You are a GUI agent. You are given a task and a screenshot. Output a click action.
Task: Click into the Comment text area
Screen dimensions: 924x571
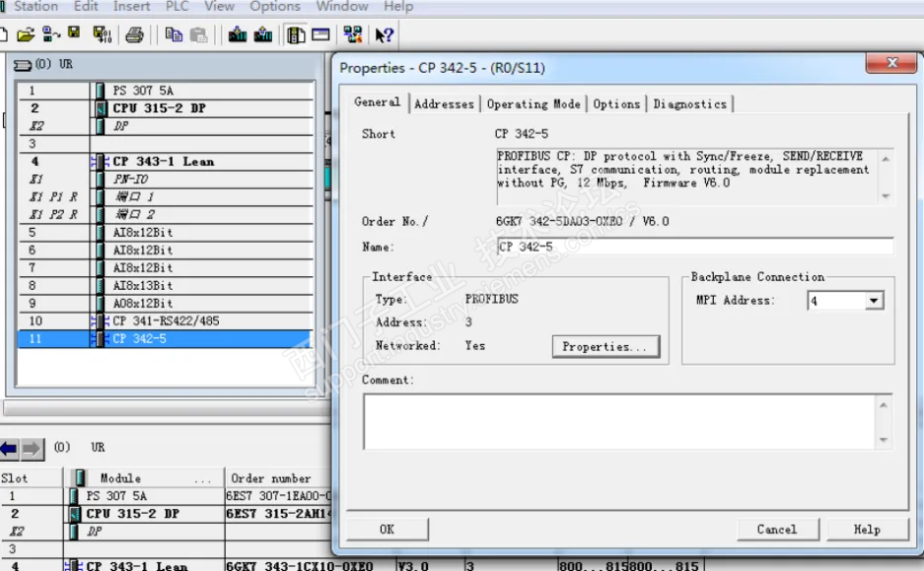point(619,422)
